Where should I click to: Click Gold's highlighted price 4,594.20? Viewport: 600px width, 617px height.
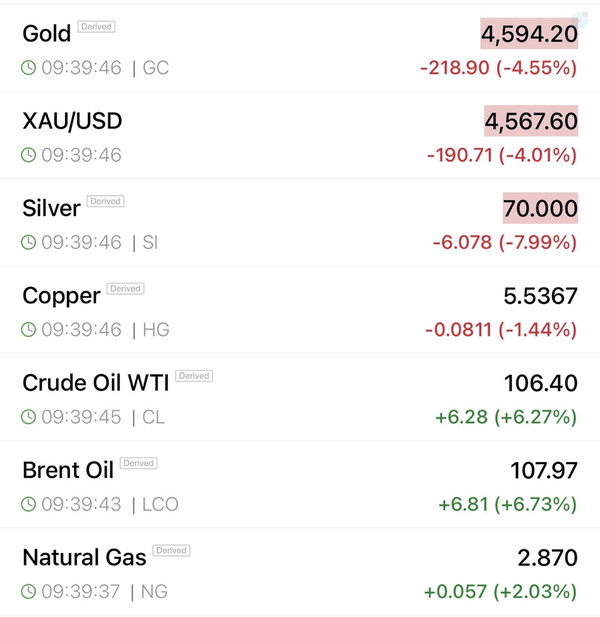pyautogui.click(x=529, y=34)
